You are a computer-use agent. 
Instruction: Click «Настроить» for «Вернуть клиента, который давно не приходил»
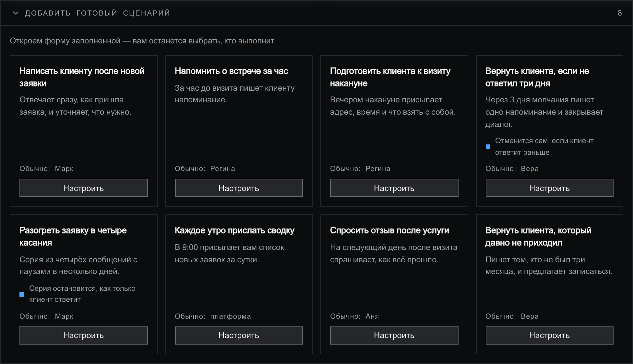[550, 336]
